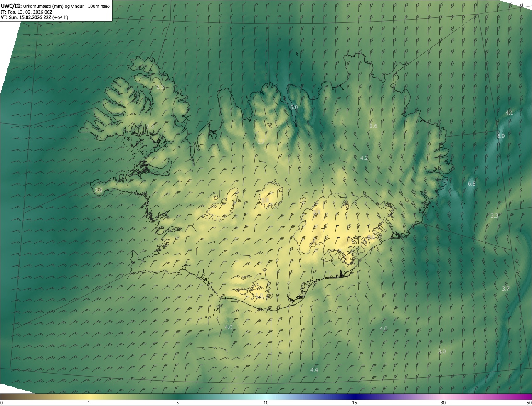Click the precipitation value 3.0 on the map
The width and height of the screenshot is (532, 406).
[442, 351]
